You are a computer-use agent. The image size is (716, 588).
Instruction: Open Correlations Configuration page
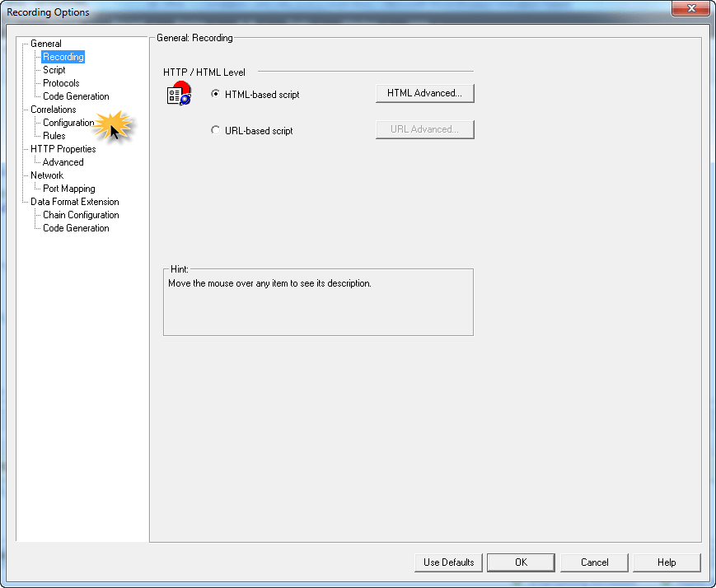coord(68,123)
